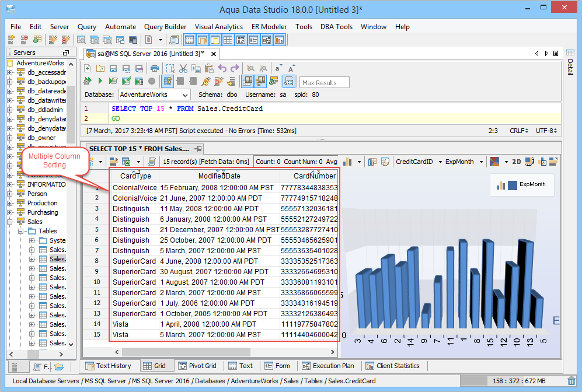Sort by the CardType column header
Image resolution: width=582 pixels, height=392 pixels.
point(135,176)
